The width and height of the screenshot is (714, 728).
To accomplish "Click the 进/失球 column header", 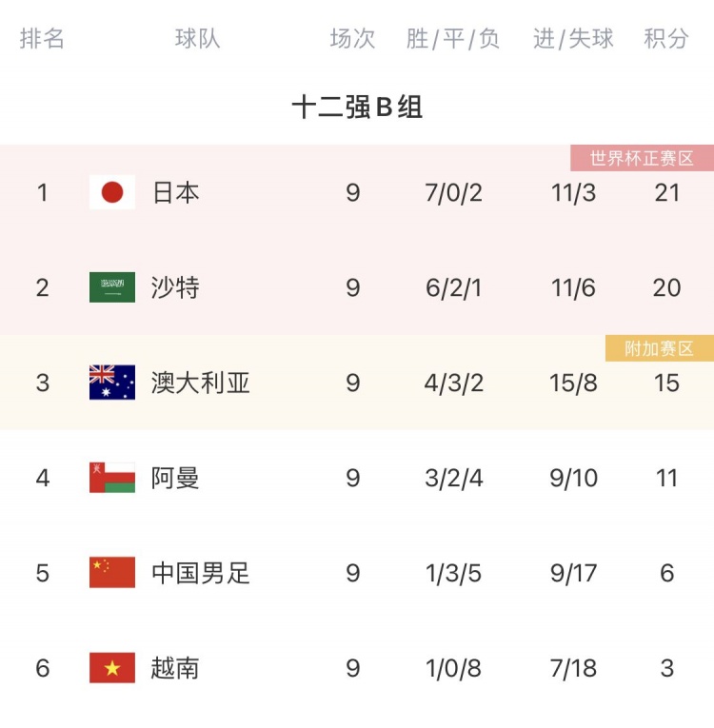I will 573,38.
